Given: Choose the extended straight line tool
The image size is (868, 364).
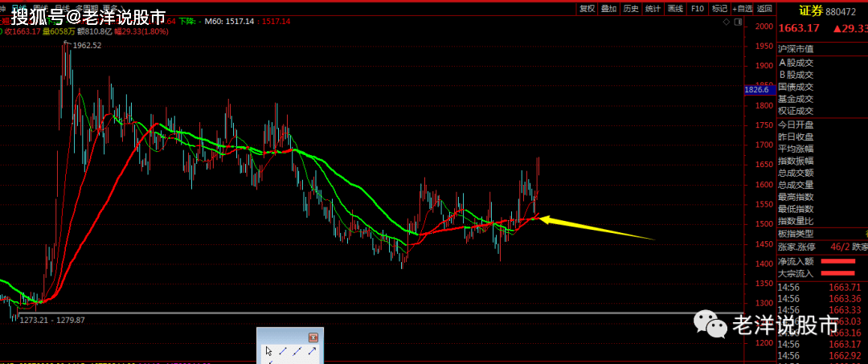Looking at the screenshot, I should [297, 351].
